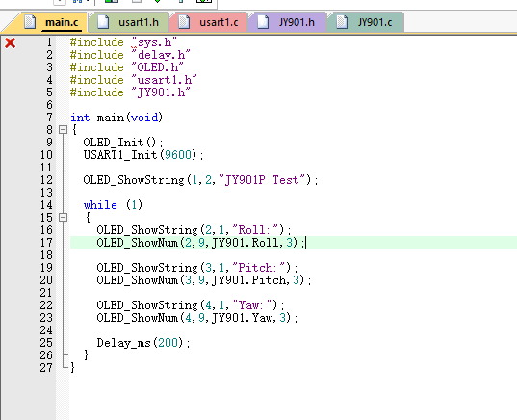Click line number 25 in the gutter

46,343
